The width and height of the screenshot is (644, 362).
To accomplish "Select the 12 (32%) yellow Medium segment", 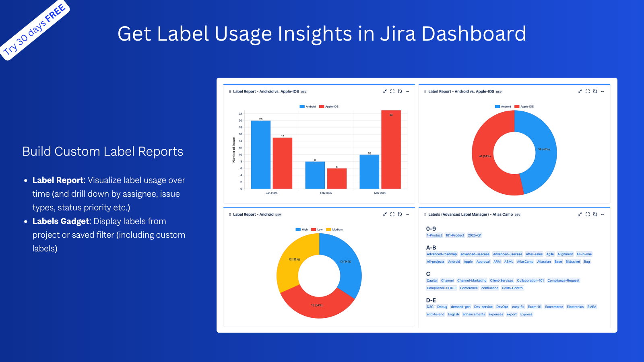I will (294, 259).
